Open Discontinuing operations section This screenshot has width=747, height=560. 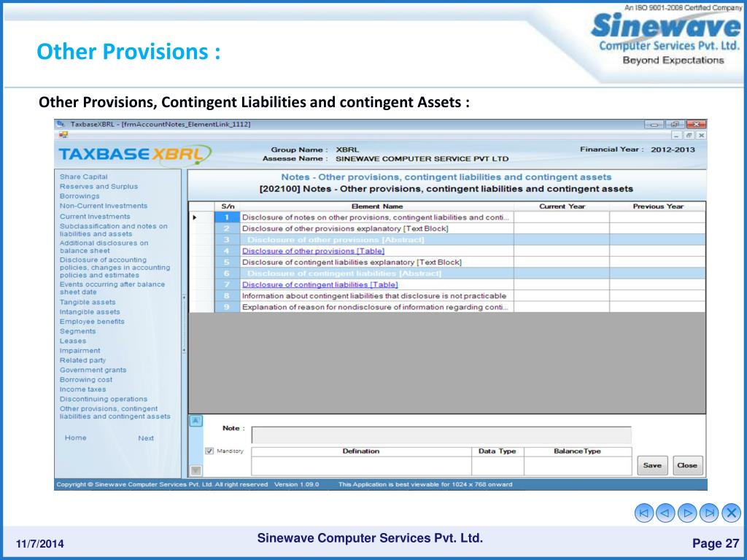104,399
